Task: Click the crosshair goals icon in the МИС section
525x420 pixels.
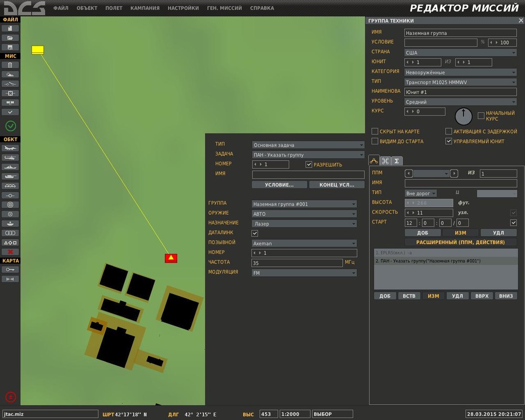Action: click(10, 93)
